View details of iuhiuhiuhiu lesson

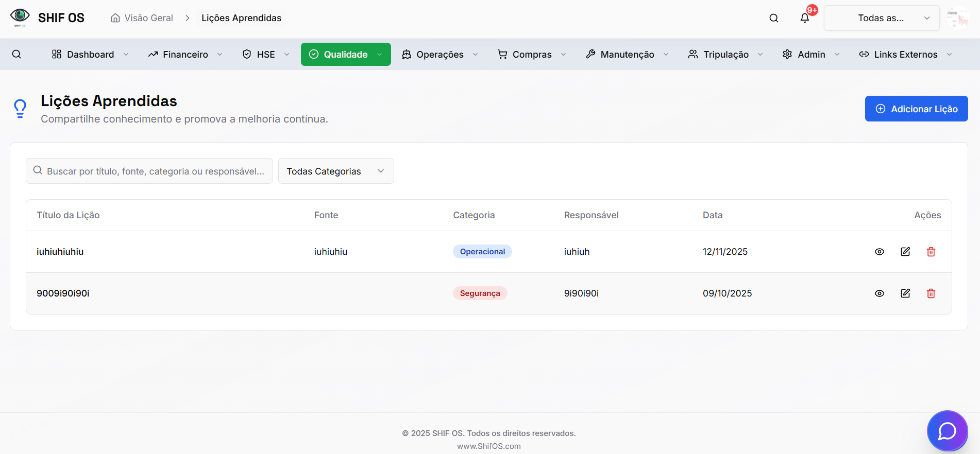879,252
